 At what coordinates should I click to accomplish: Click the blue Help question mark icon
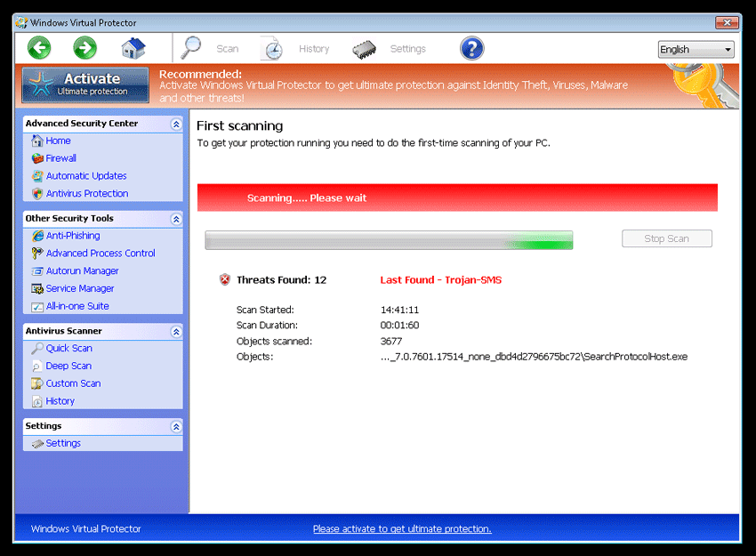(471, 48)
